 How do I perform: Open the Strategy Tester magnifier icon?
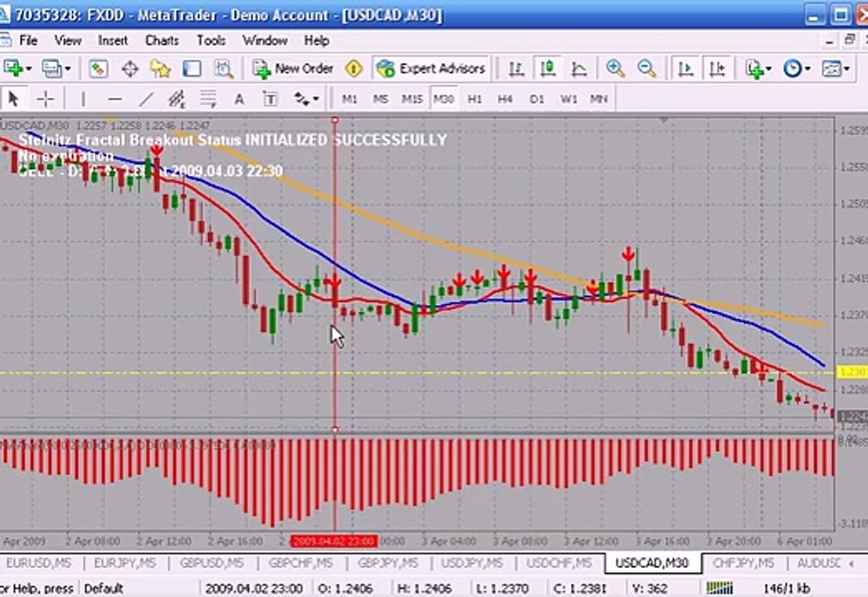pos(223,69)
